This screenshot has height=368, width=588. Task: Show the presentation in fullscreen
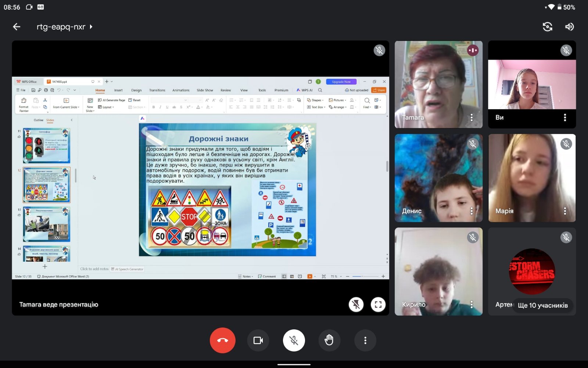pos(378,304)
